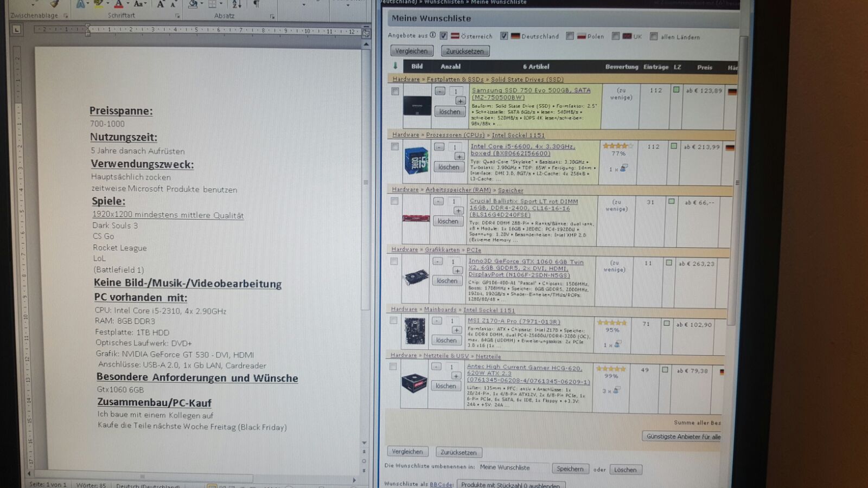Select the MSI Z170-A Pro row checkbox
The height and width of the screenshot is (488, 868).
393,320
